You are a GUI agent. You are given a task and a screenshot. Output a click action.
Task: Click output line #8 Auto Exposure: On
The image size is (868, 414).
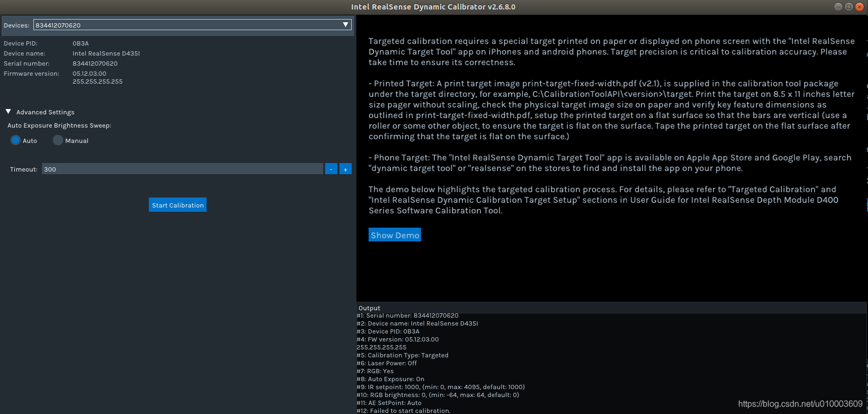[390, 379]
